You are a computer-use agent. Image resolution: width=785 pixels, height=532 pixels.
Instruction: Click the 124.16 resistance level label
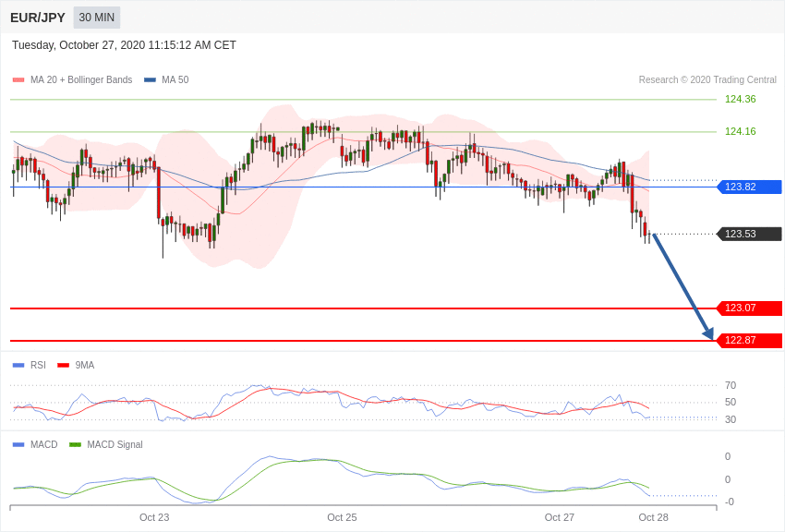click(740, 132)
